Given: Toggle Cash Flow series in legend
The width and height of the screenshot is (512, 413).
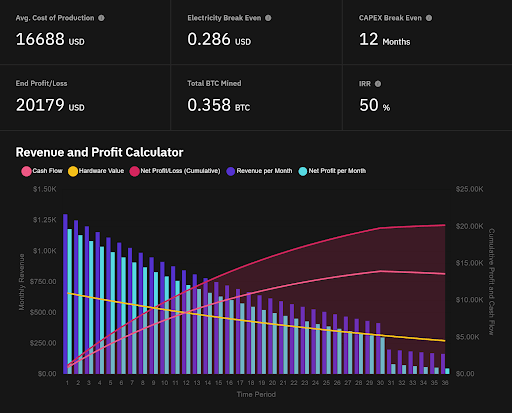Looking at the screenshot, I should coord(42,171).
